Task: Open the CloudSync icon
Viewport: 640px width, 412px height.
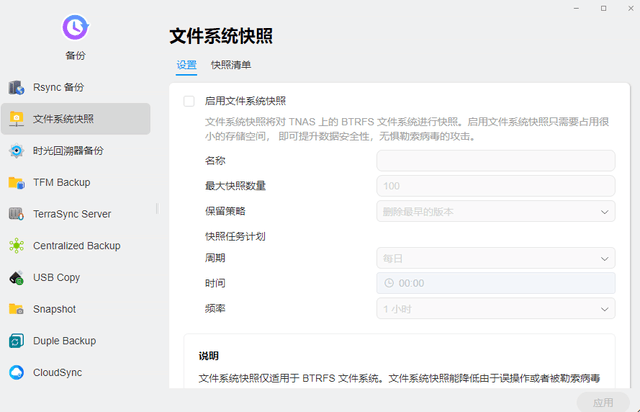Action: click(x=16, y=372)
